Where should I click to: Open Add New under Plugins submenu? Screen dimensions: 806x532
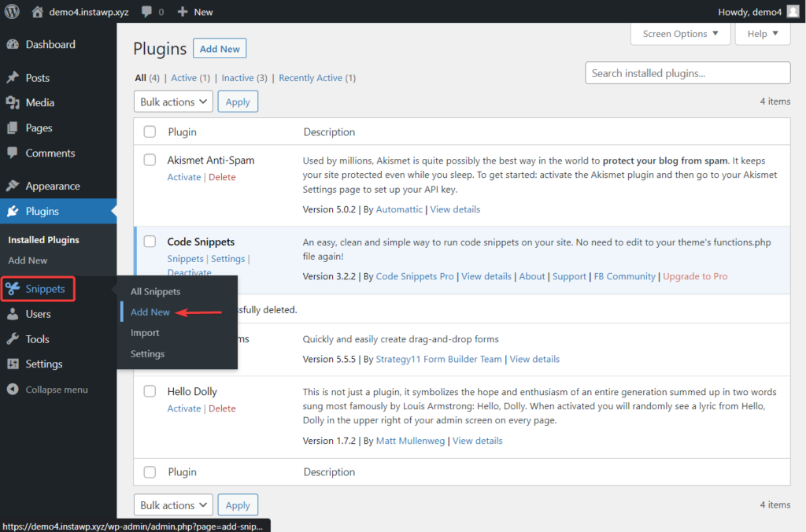[x=28, y=260]
